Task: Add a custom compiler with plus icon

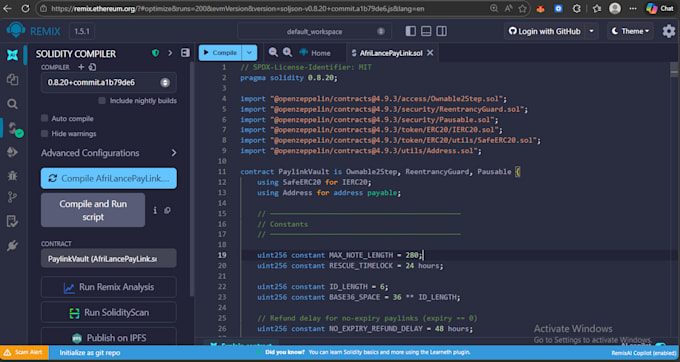Action: (81, 67)
